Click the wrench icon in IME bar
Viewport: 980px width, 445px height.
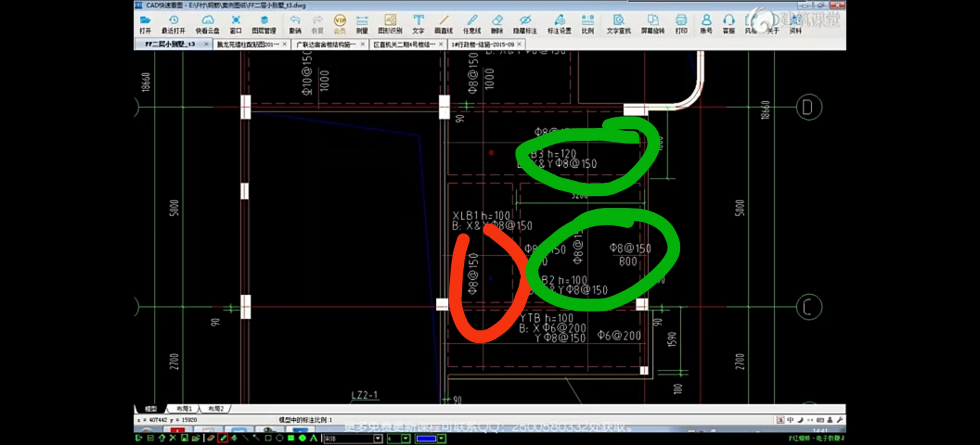[840, 420]
